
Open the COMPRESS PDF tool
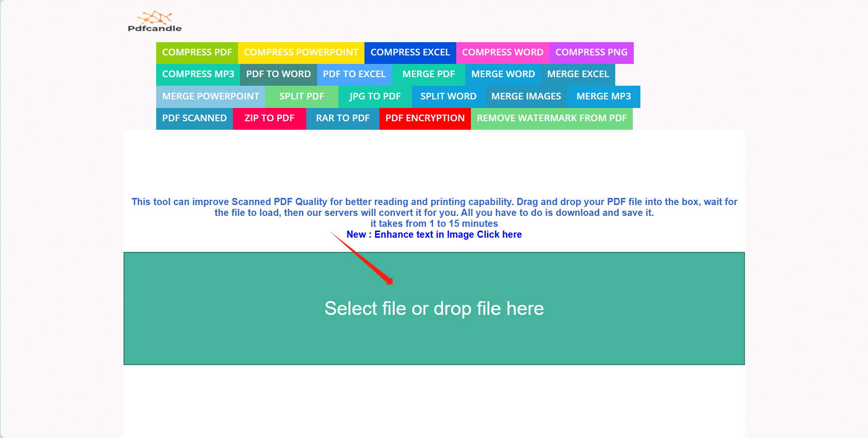coord(197,53)
